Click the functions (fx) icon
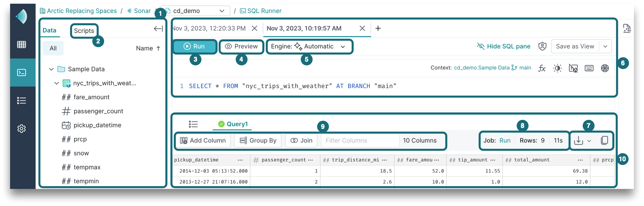 [x=542, y=68]
